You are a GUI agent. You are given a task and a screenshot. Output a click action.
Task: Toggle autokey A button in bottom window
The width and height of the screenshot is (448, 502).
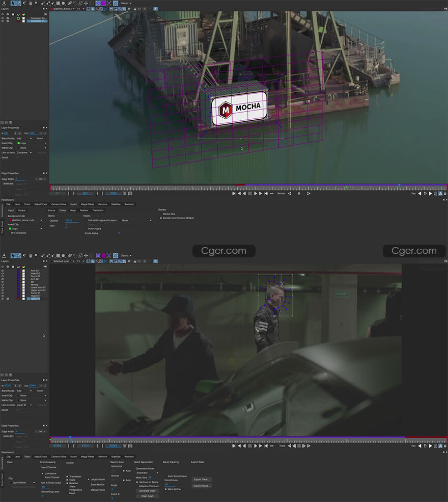tap(440, 445)
